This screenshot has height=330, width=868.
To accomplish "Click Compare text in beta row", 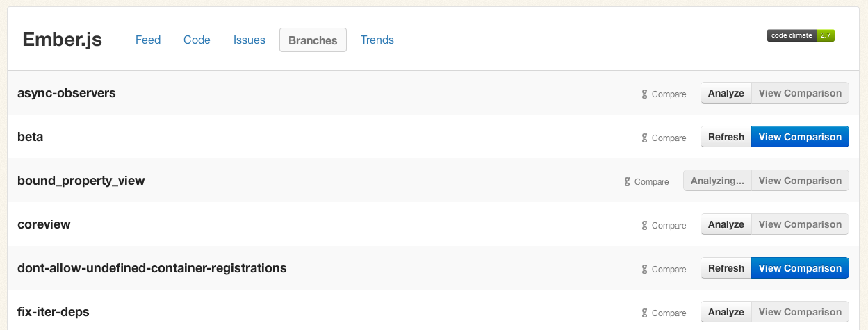I will point(669,138).
